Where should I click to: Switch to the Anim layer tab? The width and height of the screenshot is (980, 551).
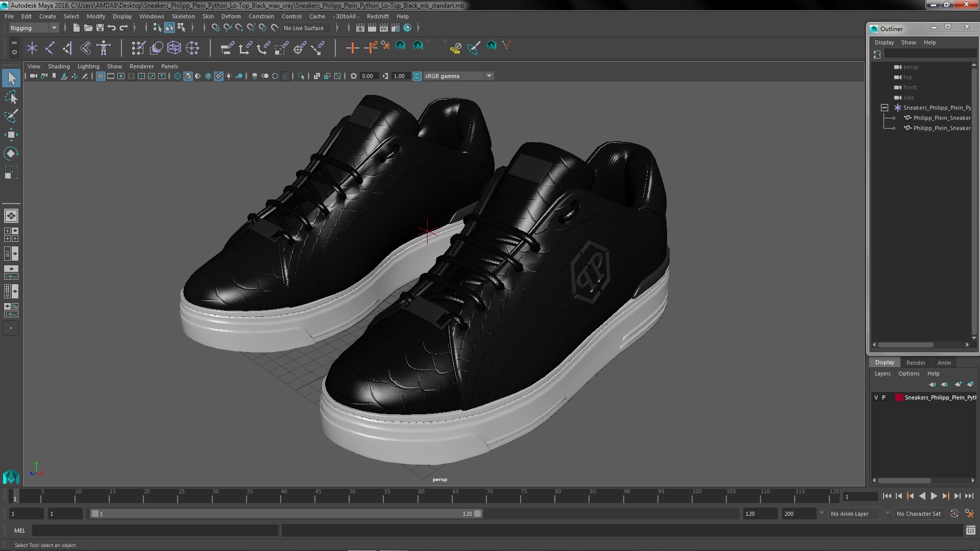tap(944, 363)
